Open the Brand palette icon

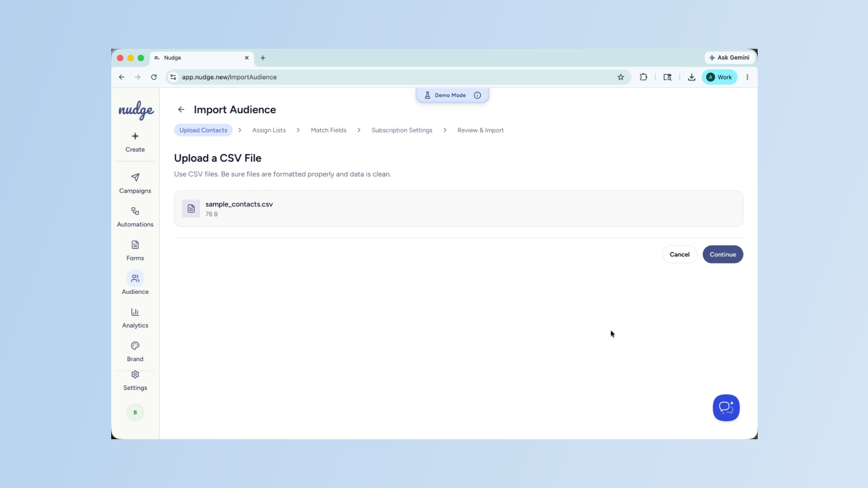(135, 346)
